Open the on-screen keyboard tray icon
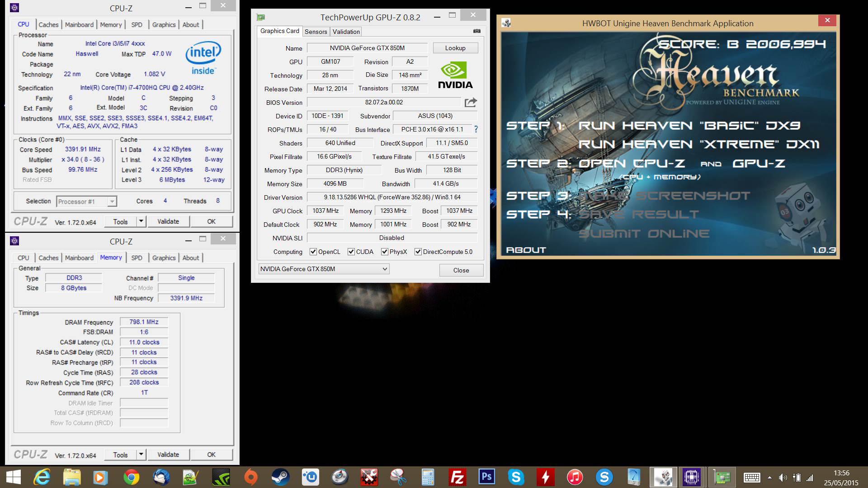This screenshot has width=868, height=488. click(752, 478)
